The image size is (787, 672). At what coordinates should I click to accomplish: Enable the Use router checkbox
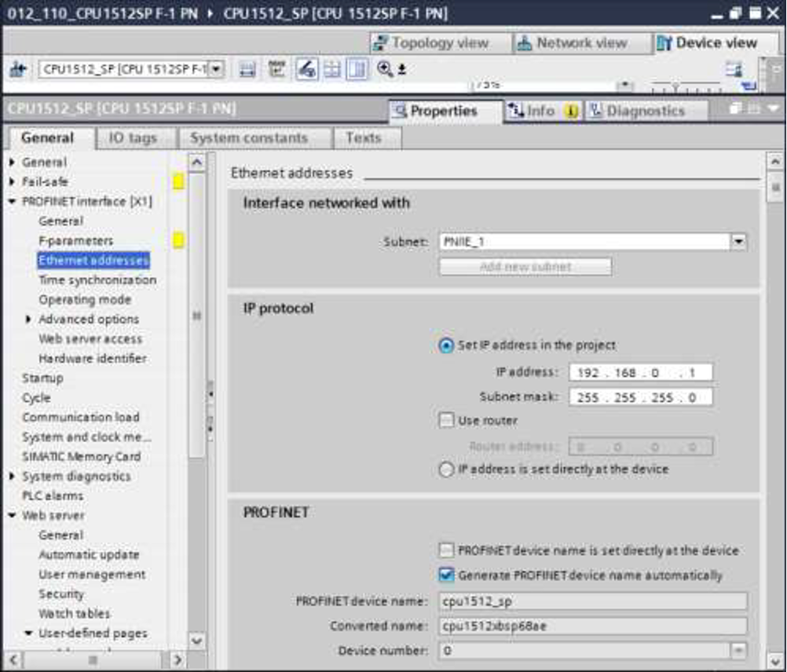(x=446, y=421)
